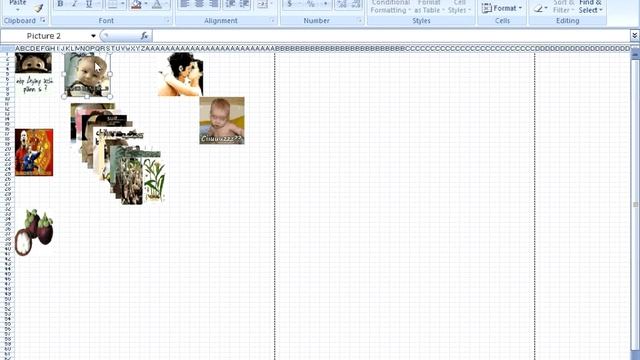
Task: Click inside the formula bar
Action: 391,36
